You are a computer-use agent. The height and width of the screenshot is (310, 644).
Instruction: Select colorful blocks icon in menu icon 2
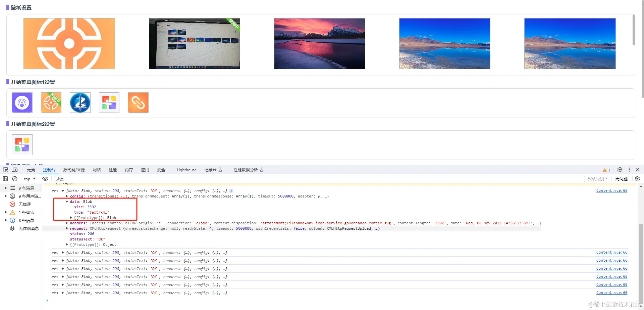click(22, 145)
